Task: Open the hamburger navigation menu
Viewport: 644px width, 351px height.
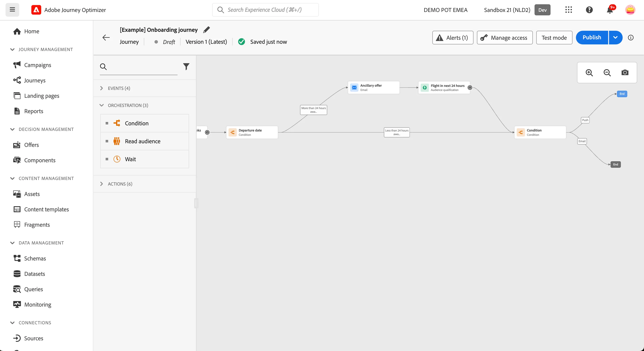Action: coord(12,10)
